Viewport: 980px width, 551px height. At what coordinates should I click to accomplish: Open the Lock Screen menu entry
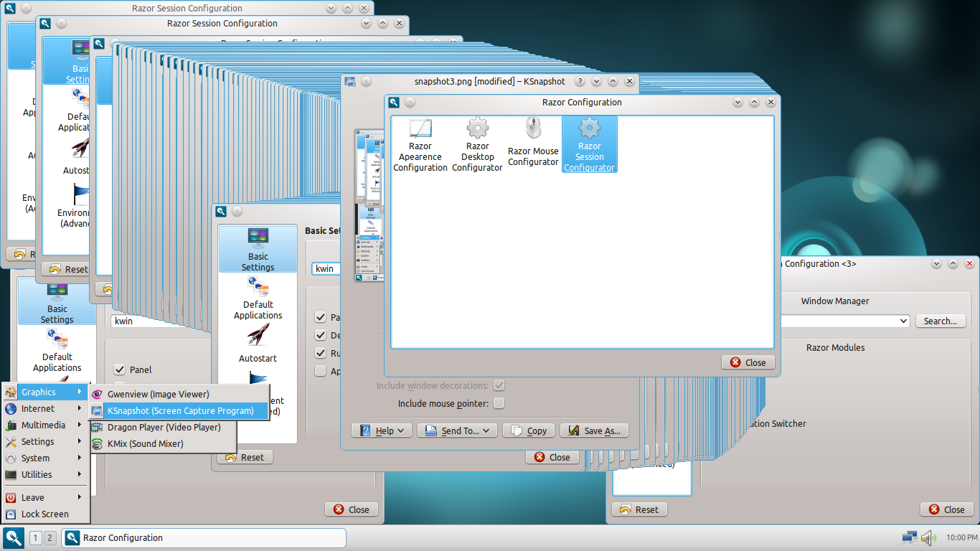(46, 514)
